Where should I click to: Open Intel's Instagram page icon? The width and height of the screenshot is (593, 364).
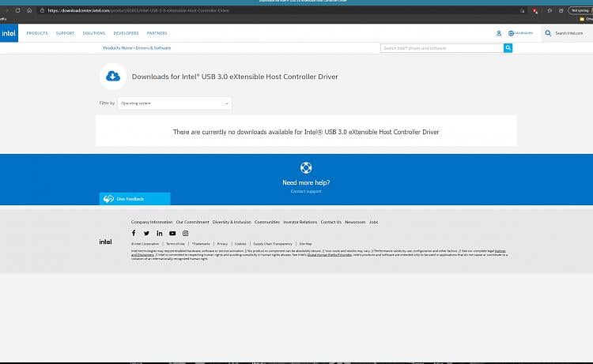pyautogui.click(x=185, y=234)
